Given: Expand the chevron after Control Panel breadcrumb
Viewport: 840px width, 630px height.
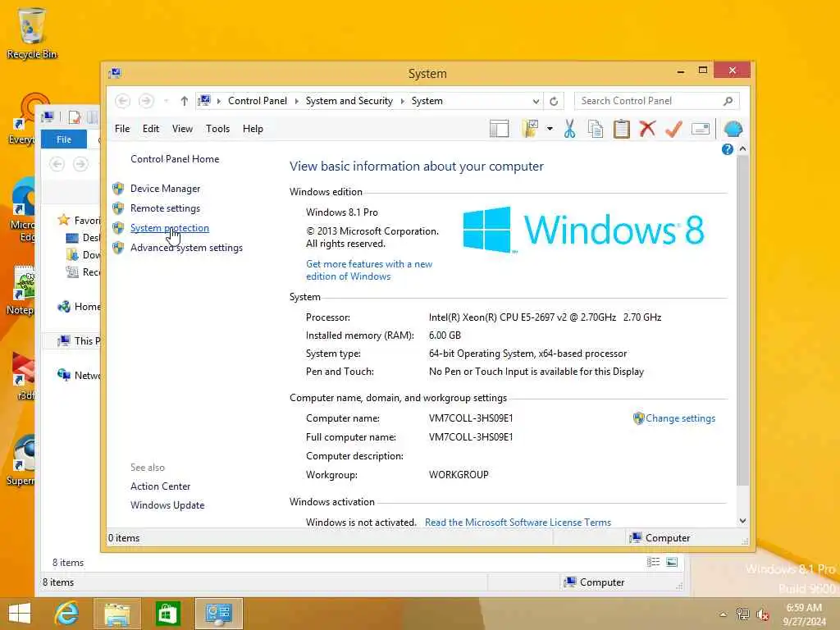Looking at the screenshot, I should (296, 101).
